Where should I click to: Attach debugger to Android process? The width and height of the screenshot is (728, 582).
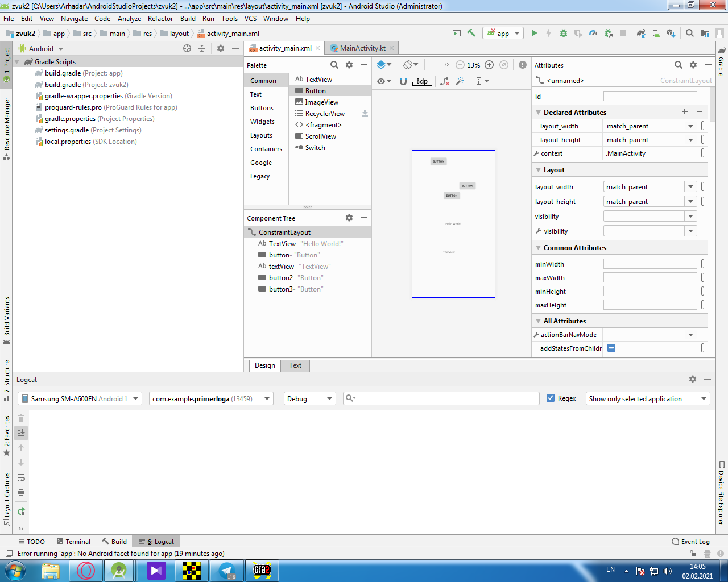click(x=608, y=33)
